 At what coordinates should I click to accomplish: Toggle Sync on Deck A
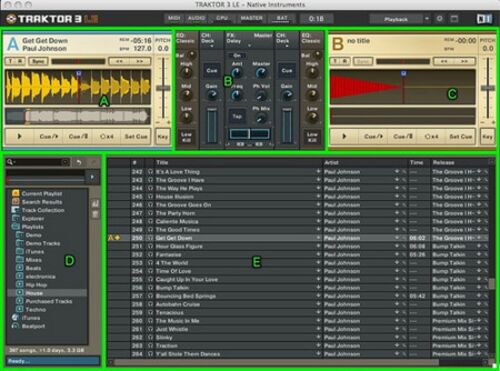coord(38,61)
